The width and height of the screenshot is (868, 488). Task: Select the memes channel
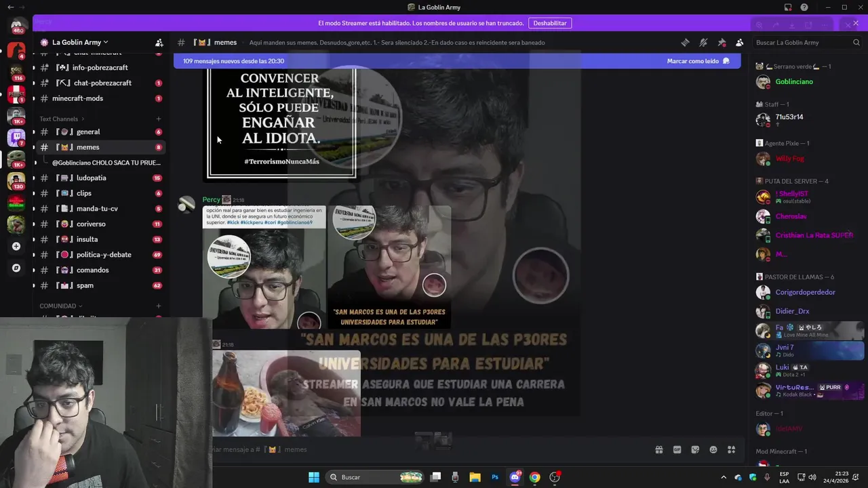click(100, 147)
